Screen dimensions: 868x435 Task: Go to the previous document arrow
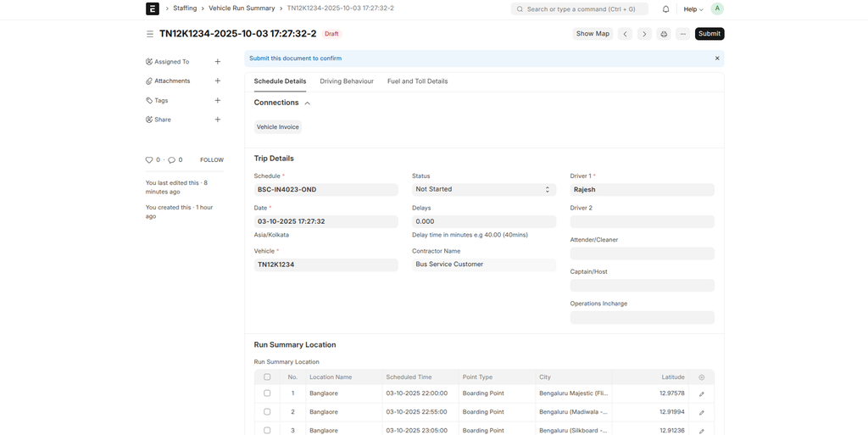[x=625, y=34]
